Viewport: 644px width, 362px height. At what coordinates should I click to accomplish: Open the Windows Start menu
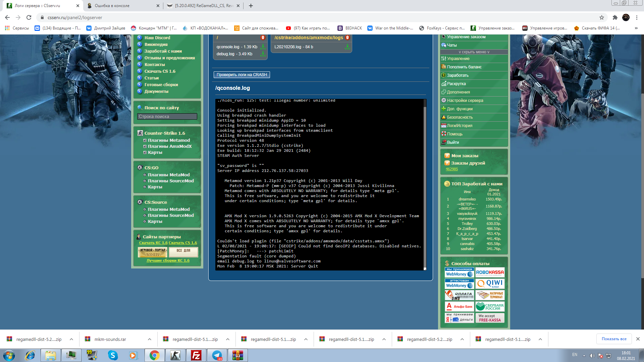[x=9, y=355]
